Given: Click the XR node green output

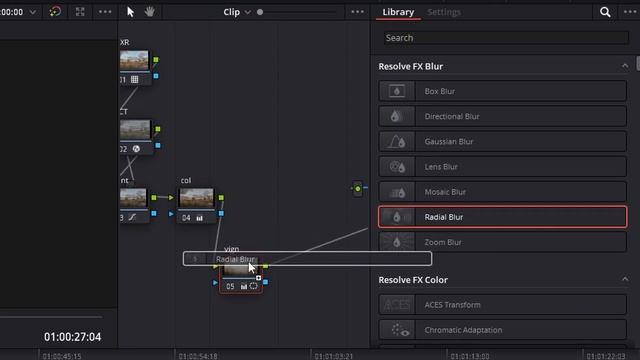Looking at the screenshot, I should tap(156, 60).
